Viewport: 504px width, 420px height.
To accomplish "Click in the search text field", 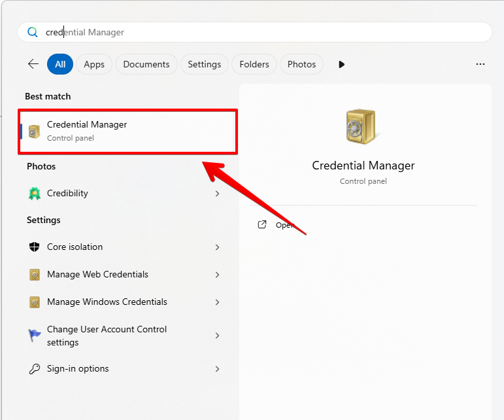I will [x=261, y=32].
